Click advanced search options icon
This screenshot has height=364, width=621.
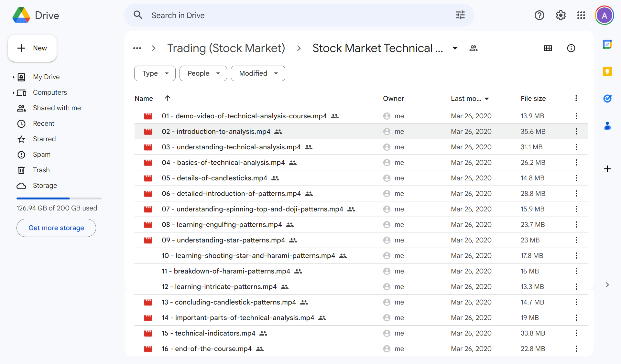(460, 15)
